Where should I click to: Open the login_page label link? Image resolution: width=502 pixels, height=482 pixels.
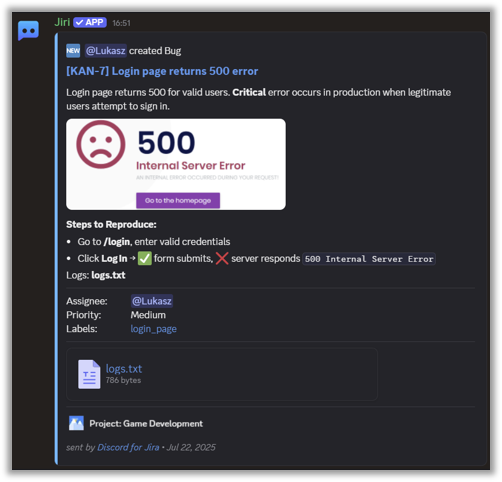point(154,329)
